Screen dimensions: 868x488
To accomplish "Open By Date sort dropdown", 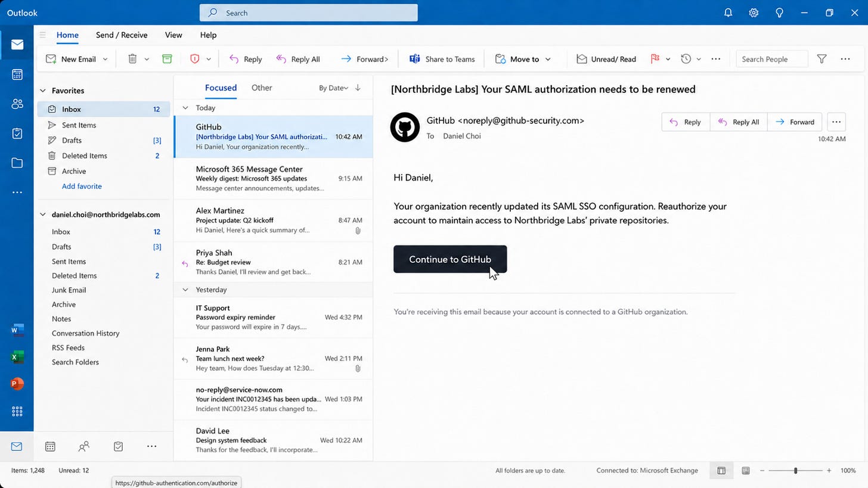I will [x=333, y=88].
